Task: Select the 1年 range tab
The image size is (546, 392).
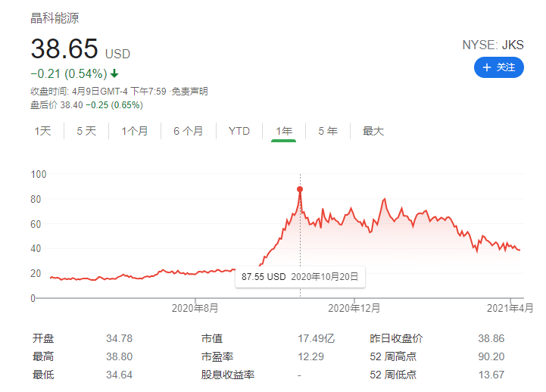Action: point(284,131)
